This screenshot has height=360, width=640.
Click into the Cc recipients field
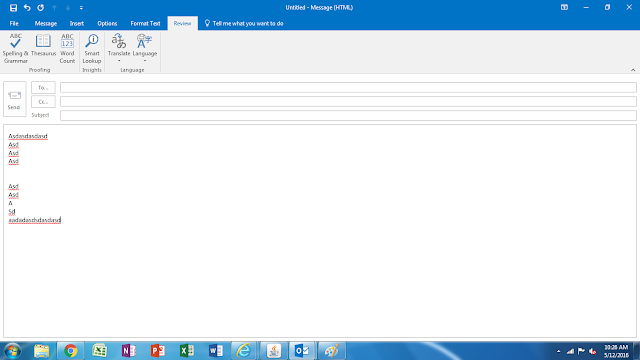click(x=348, y=101)
